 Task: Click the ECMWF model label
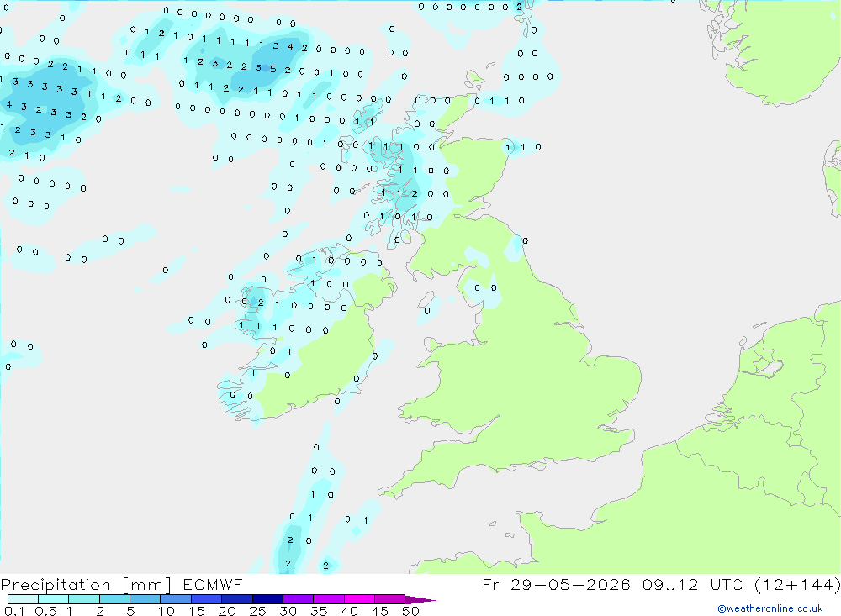(x=213, y=585)
